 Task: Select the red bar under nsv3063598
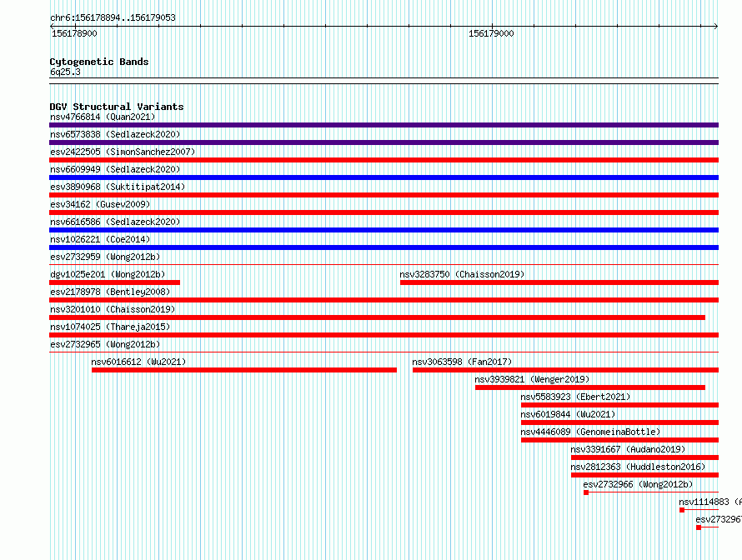click(x=565, y=370)
